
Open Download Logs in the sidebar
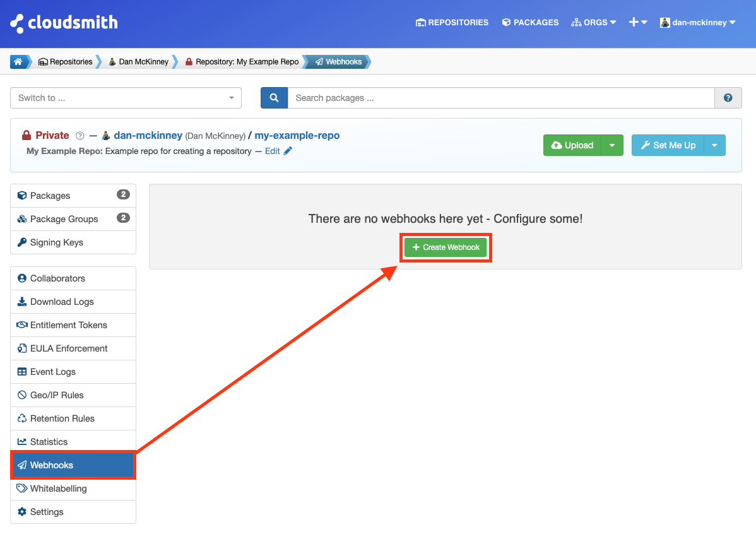73,302
